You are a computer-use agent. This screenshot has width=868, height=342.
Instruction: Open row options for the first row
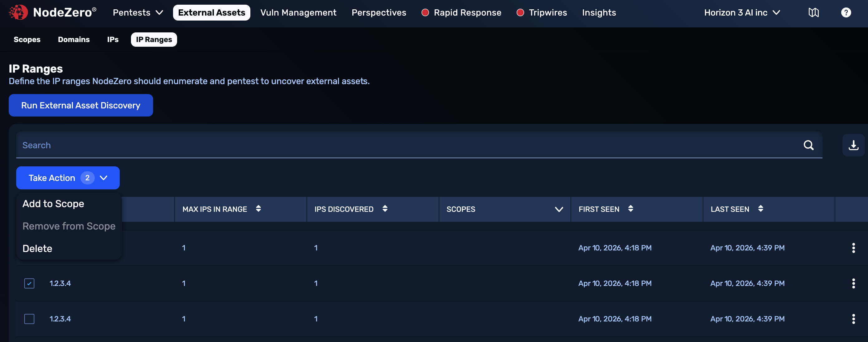coord(853,248)
